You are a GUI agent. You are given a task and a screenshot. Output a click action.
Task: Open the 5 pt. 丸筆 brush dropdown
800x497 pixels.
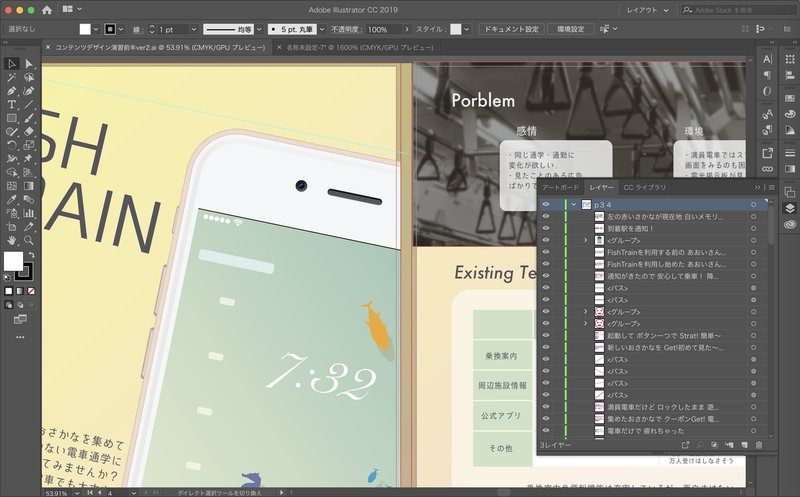point(322,30)
